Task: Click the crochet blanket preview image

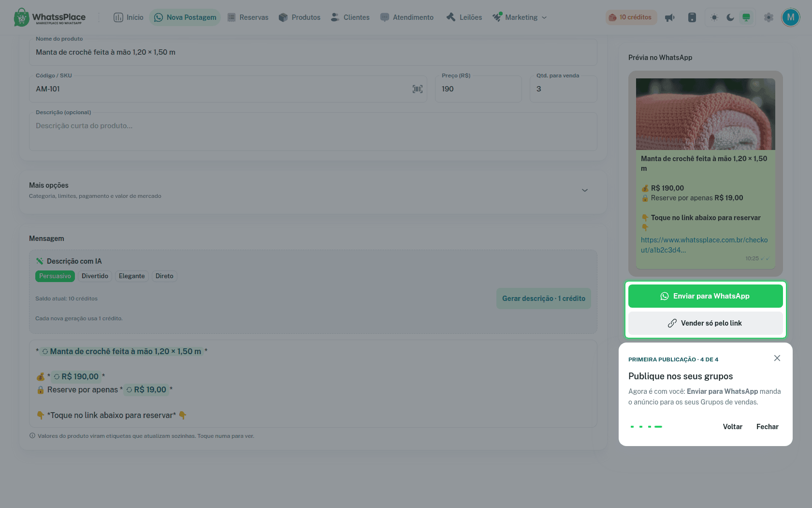Action: pyautogui.click(x=706, y=114)
